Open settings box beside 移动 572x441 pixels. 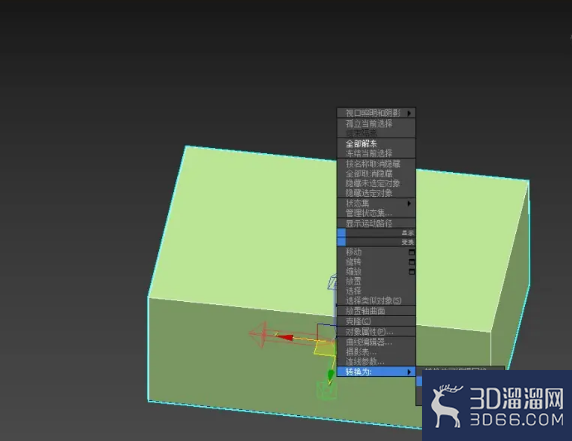[x=412, y=252]
